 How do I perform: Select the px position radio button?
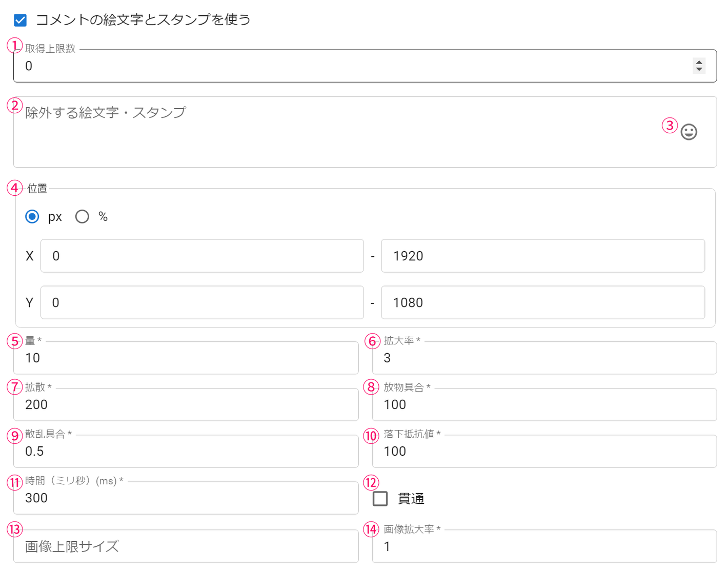(32, 217)
